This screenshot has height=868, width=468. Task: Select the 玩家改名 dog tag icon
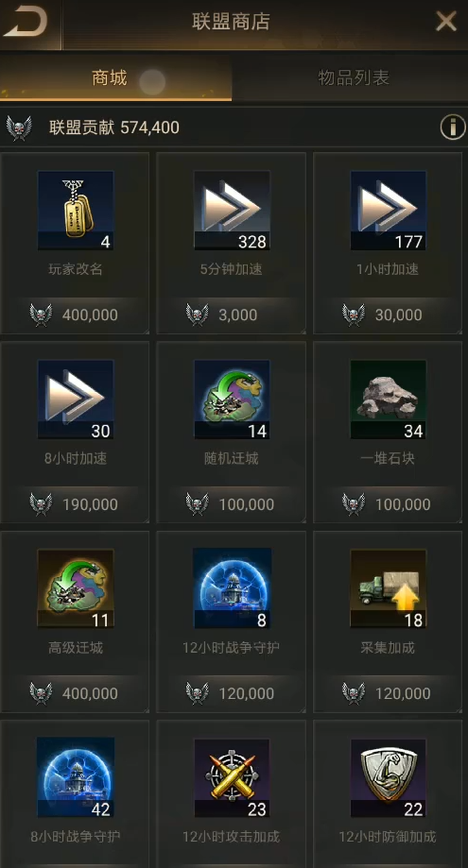click(x=76, y=211)
